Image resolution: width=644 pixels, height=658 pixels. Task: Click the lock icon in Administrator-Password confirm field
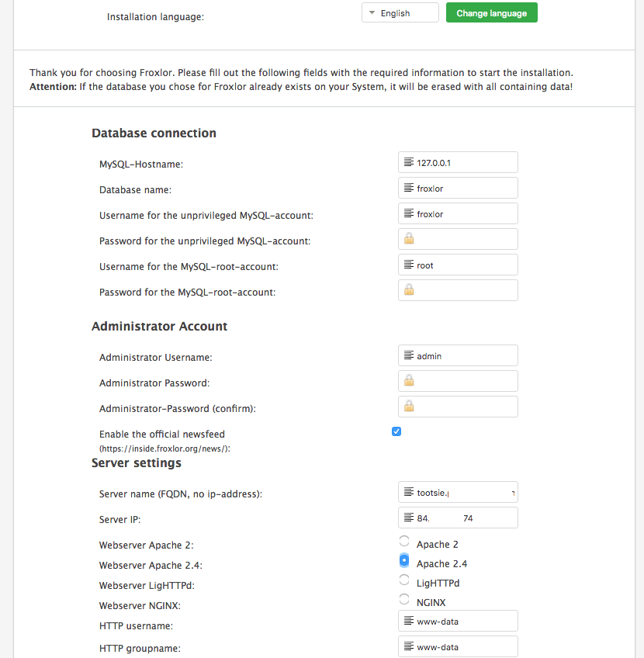(409, 407)
